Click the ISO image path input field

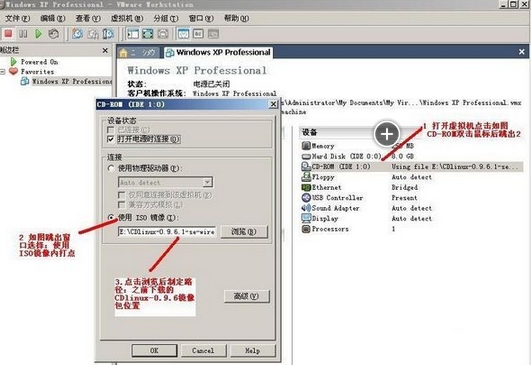point(167,232)
